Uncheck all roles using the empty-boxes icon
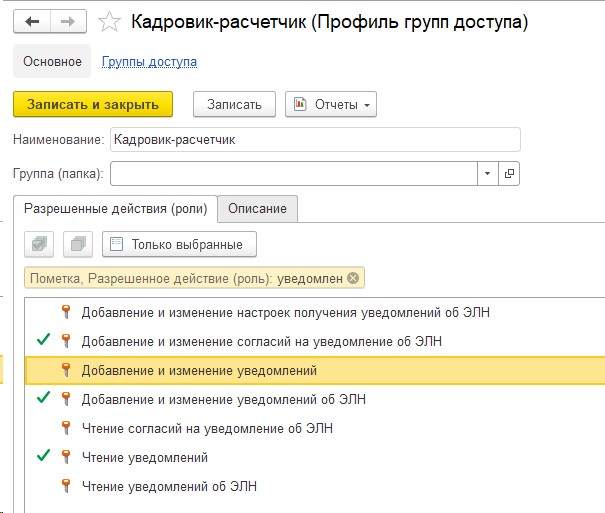 78,244
